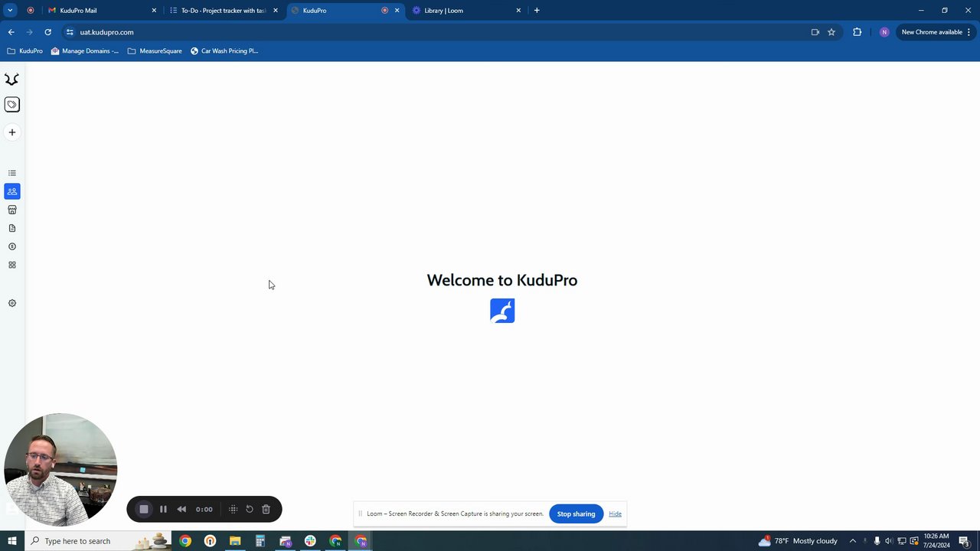Open the Chrome extensions puzzle icon
Screen dimensions: 980x551
click(857, 32)
